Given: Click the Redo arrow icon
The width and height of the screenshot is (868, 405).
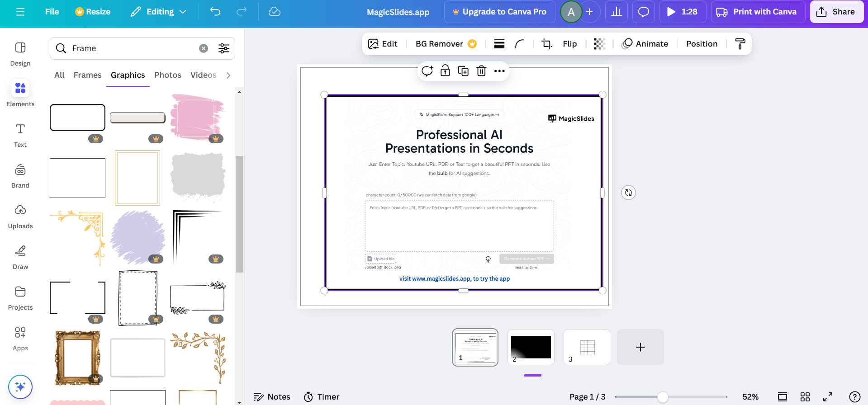Looking at the screenshot, I should [x=242, y=12].
